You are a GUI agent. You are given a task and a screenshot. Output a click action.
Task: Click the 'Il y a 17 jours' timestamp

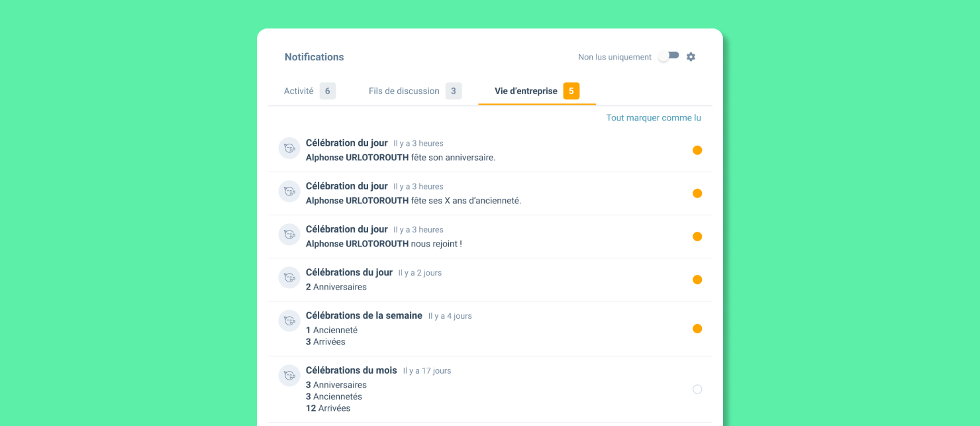click(x=427, y=371)
